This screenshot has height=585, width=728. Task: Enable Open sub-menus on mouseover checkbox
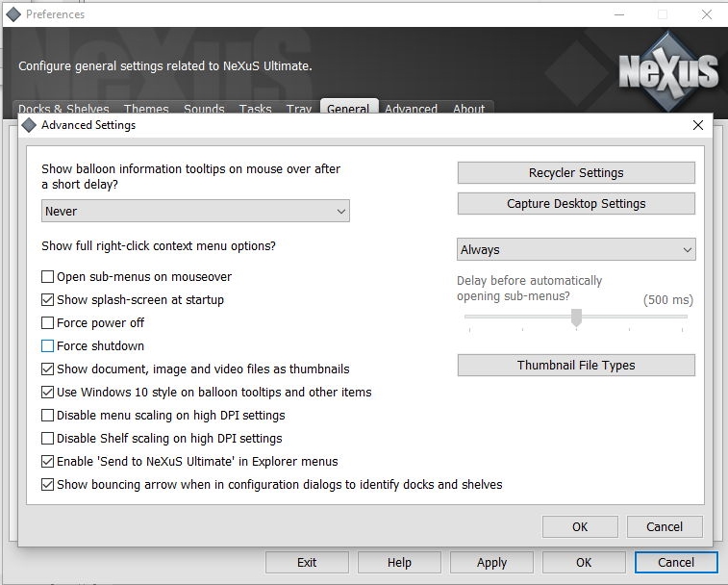point(48,277)
